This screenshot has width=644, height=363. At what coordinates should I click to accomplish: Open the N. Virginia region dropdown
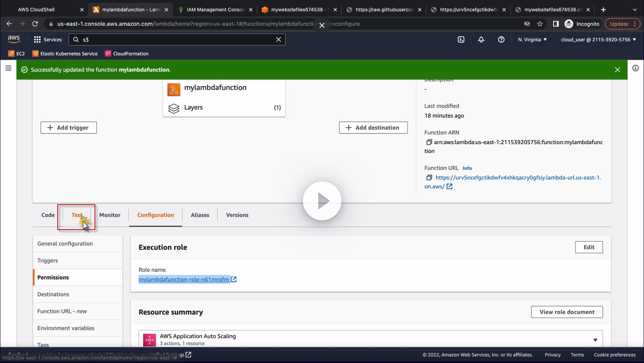click(532, 40)
